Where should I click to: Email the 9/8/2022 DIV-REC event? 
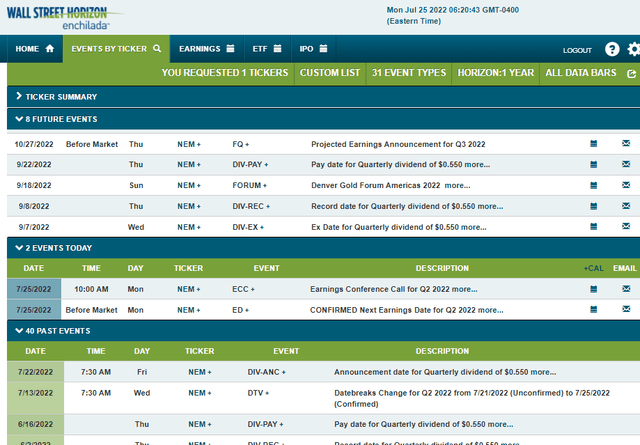[626, 206]
